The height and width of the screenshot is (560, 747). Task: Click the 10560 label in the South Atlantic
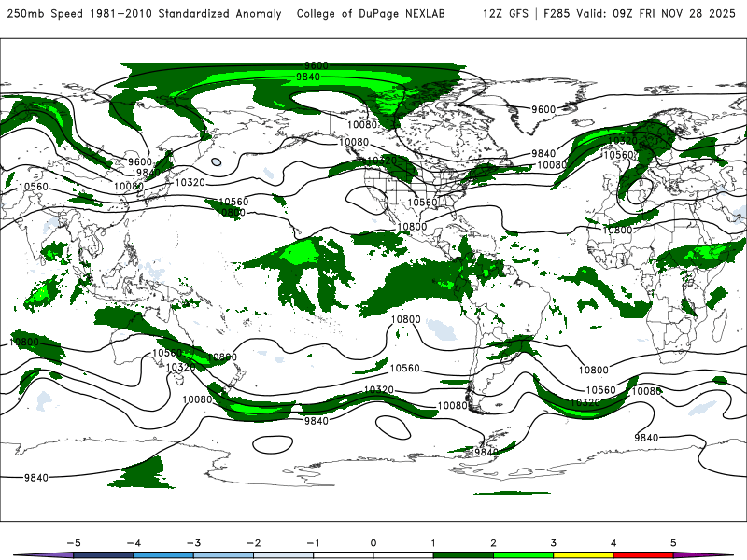point(600,390)
